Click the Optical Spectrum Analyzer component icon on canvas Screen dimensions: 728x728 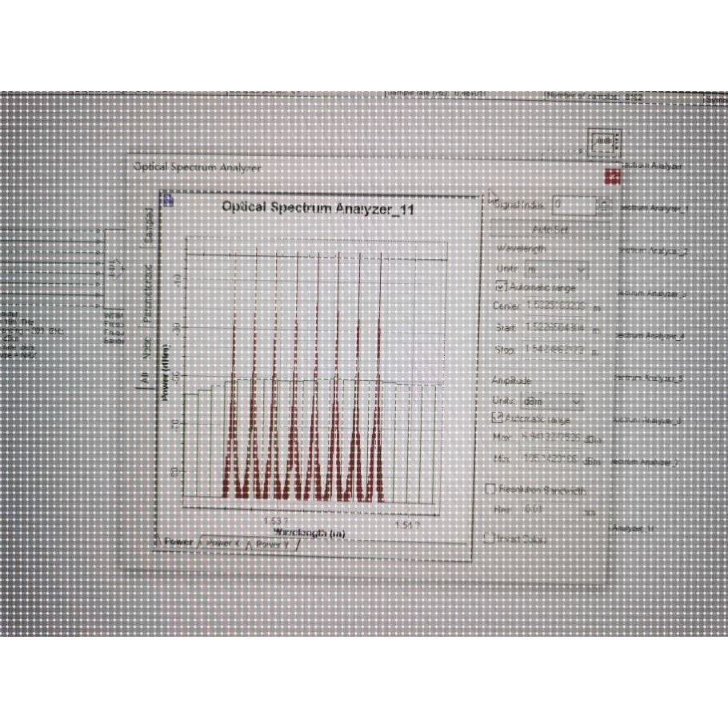point(604,142)
